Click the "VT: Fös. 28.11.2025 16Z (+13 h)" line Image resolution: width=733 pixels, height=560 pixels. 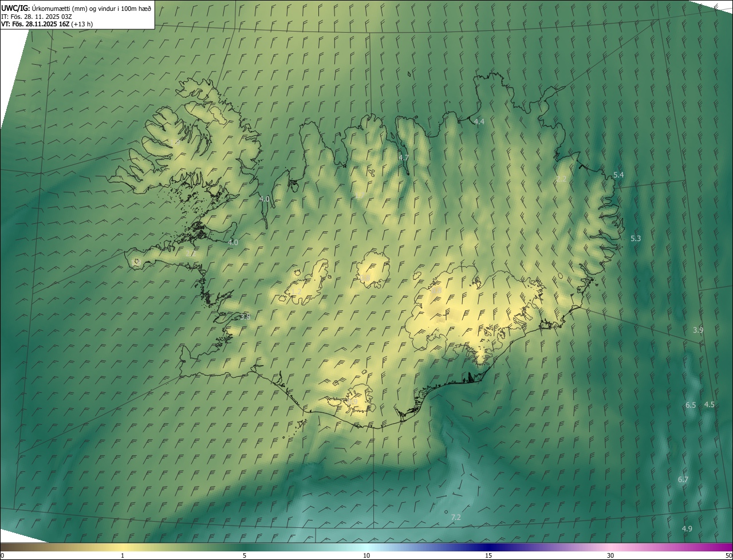[x=47, y=24]
